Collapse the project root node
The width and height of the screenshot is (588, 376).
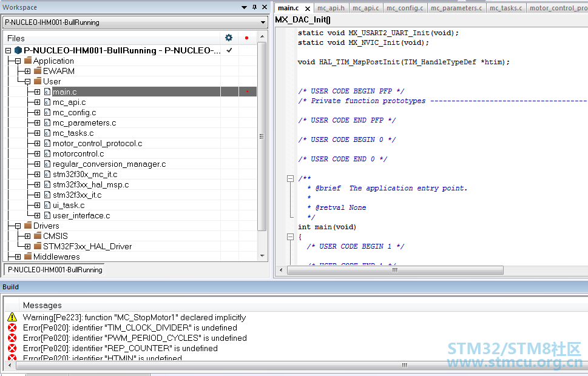pos(8,50)
